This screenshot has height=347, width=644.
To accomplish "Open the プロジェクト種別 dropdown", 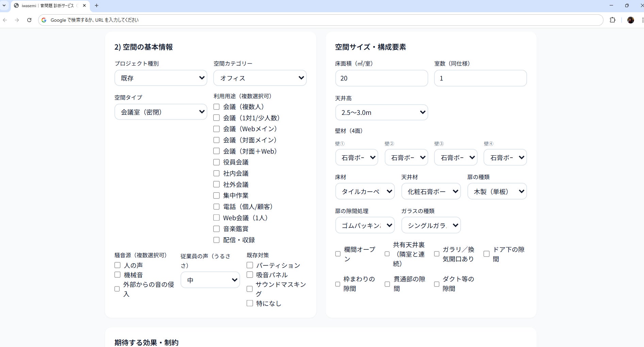I will pos(161,78).
